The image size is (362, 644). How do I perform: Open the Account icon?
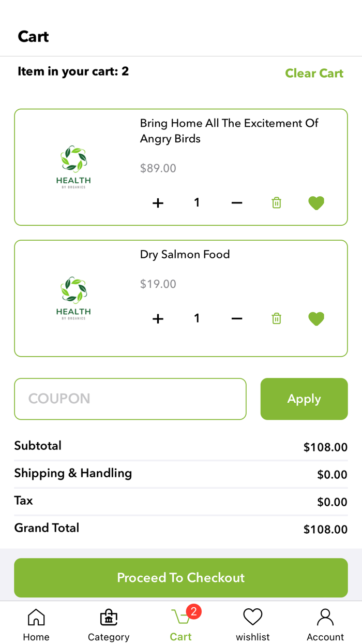325,617
